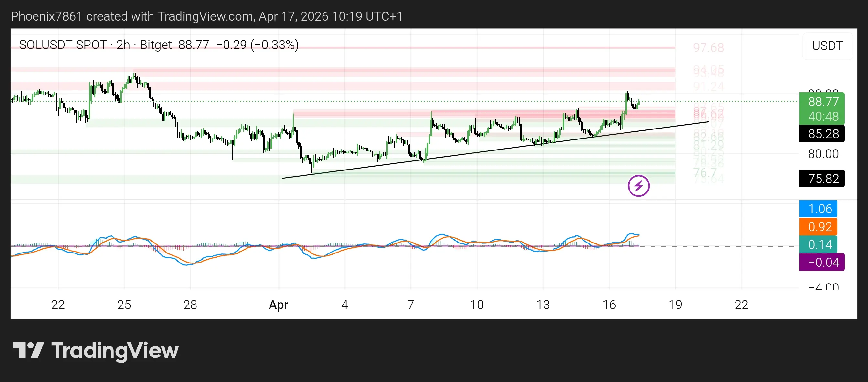Click the black 75.82 price label
The height and width of the screenshot is (382, 868).
click(823, 179)
